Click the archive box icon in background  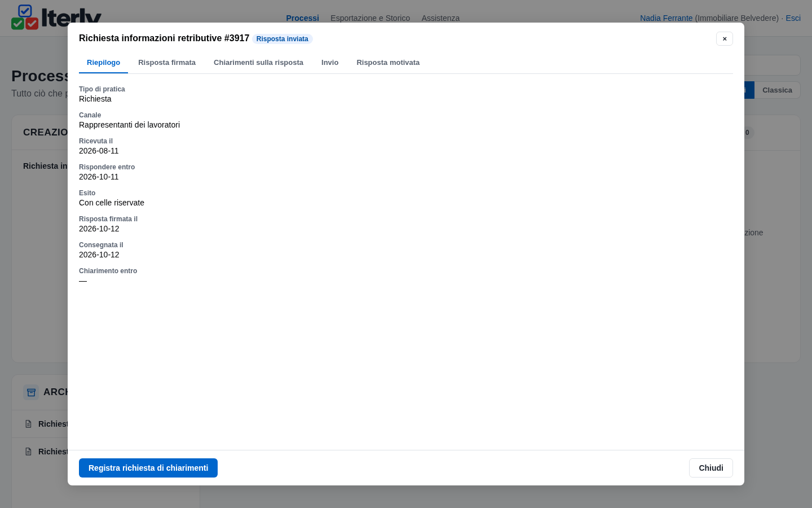coord(31,392)
